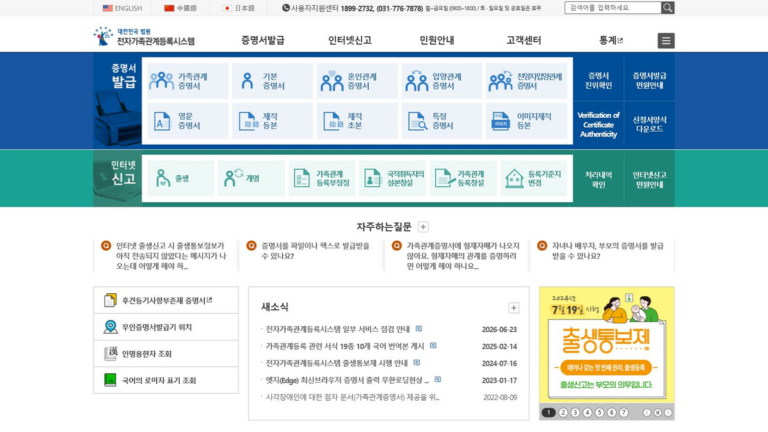Viewport: 768px width, 432px height.
Task: Open 인명용한자 조회 hanja icon
Action: [110, 353]
